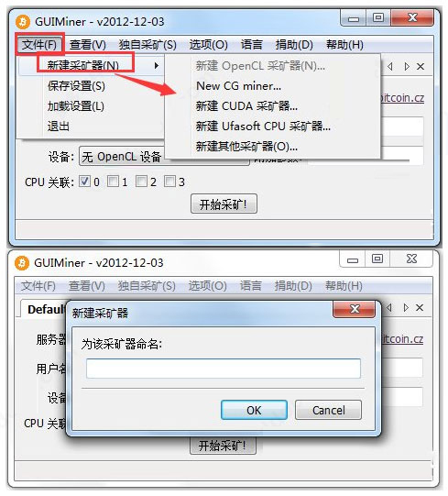Uncheck CPU affinity checkbox 0
This screenshot has height=496, width=448.
[x=84, y=182]
